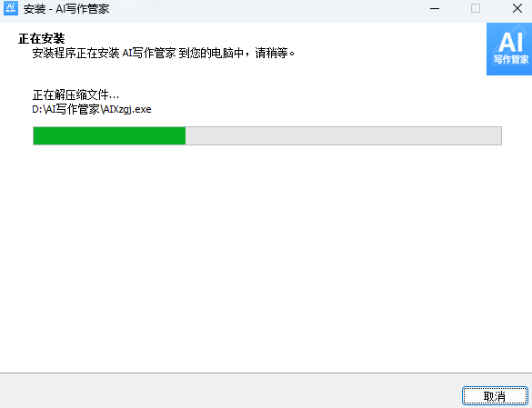
Task: Click the installer description sentence ending 请稍等
Action: 164,54
